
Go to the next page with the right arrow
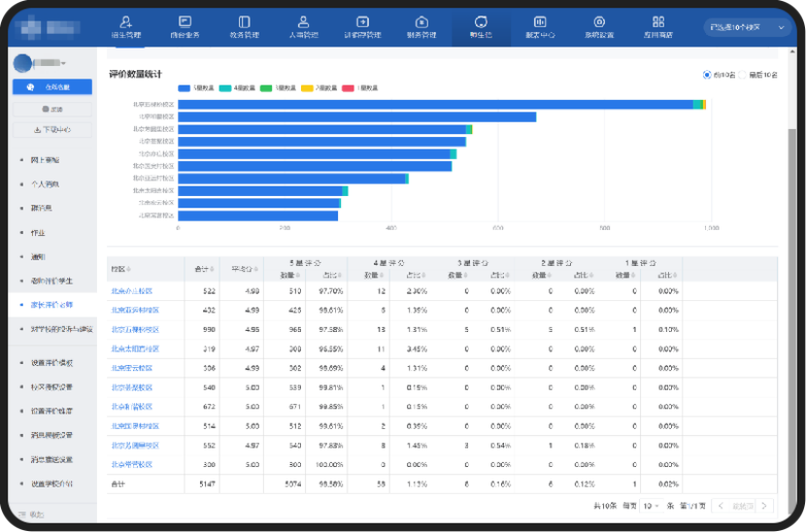coord(765,506)
